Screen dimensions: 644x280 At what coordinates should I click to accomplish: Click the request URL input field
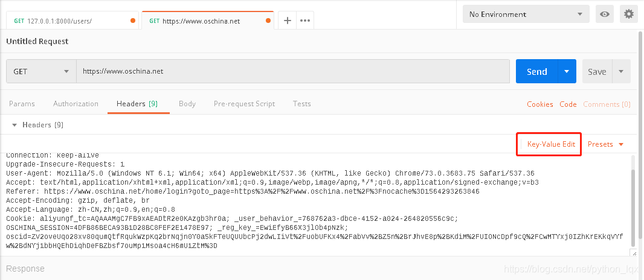[293, 71]
